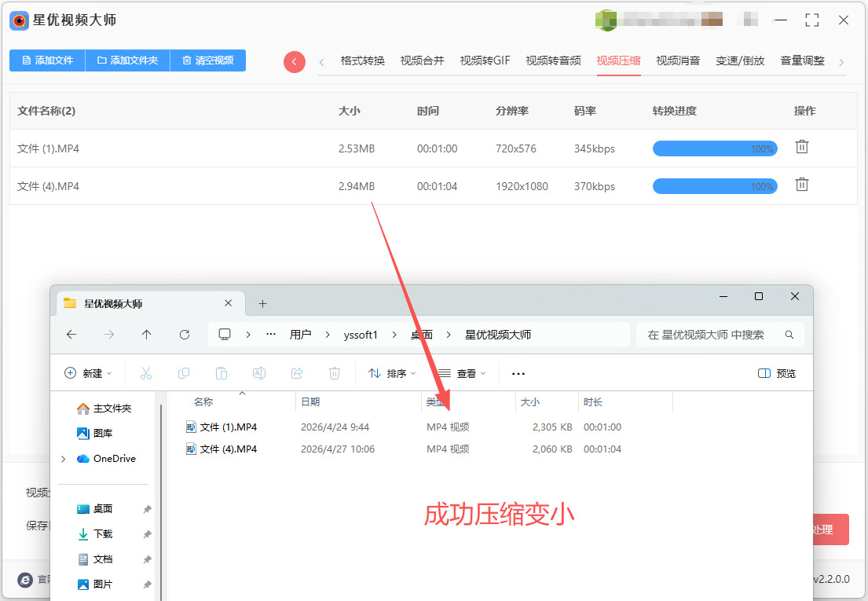This screenshot has width=868, height=601.
Task: Click 文件 (4).MP4 in the converter list
Action: point(48,186)
